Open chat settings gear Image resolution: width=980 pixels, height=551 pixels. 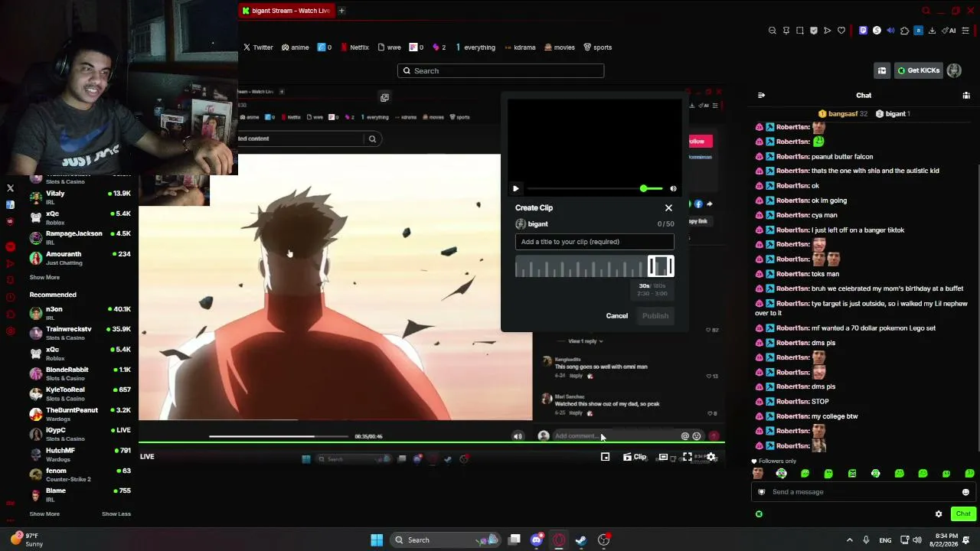pyautogui.click(x=939, y=514)
